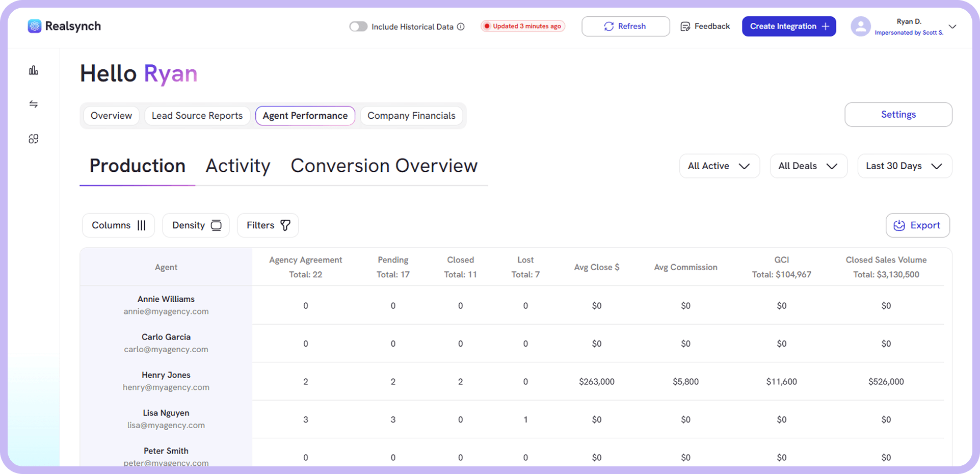
Task: Expand the Last 30 Days date dropdown
Action: pyautogui.click(x=904, y=166)
